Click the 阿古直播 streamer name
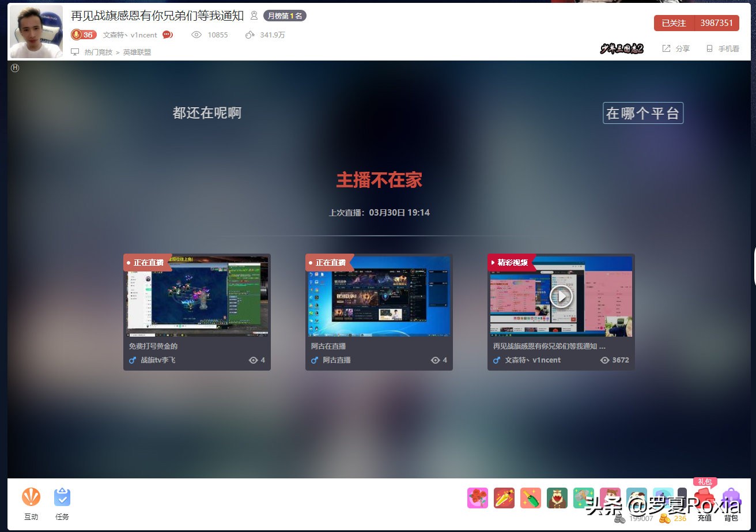This screenshot has height=532, width=756. point(337,360)
